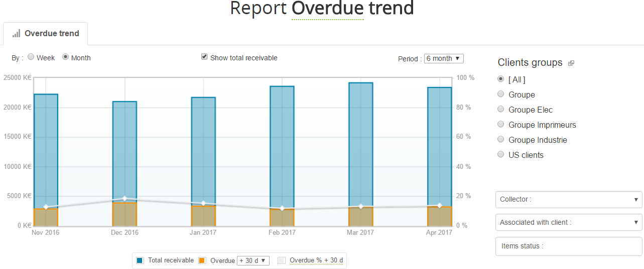Open the Clients groups external link icon

coord(571,63)
